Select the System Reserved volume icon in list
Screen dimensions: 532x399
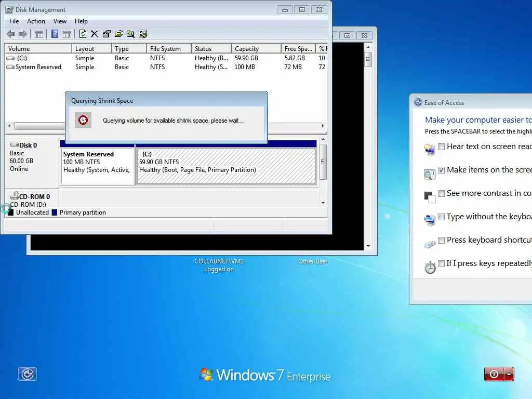pyautogui.click(x=10, y=67)
